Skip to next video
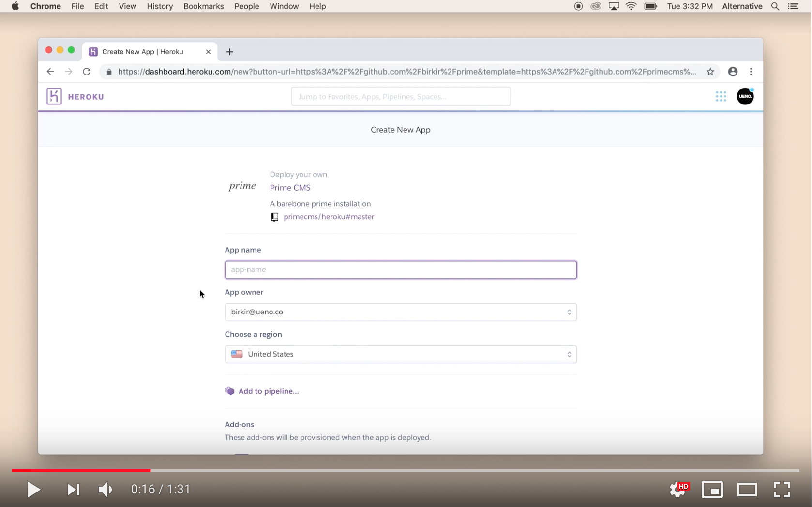 click(x=73, y=490)
